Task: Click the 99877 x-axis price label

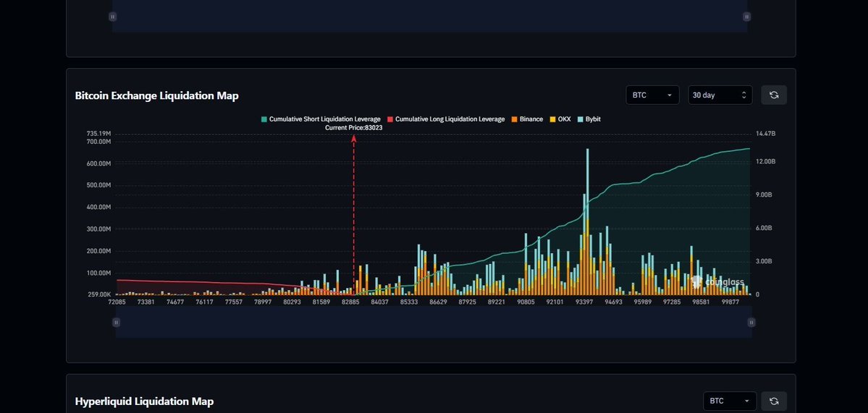Action: click(x=730, y=302)
